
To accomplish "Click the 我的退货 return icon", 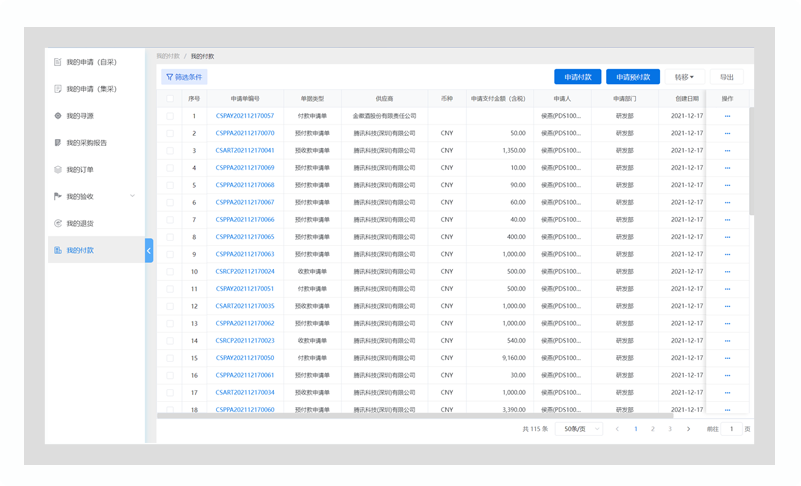I will pos(58,223).
